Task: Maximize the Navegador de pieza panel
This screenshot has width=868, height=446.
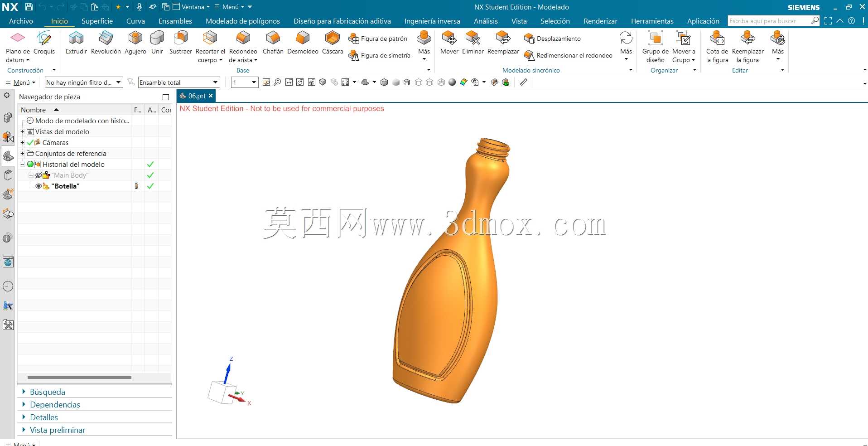Action: click(166, 97)
